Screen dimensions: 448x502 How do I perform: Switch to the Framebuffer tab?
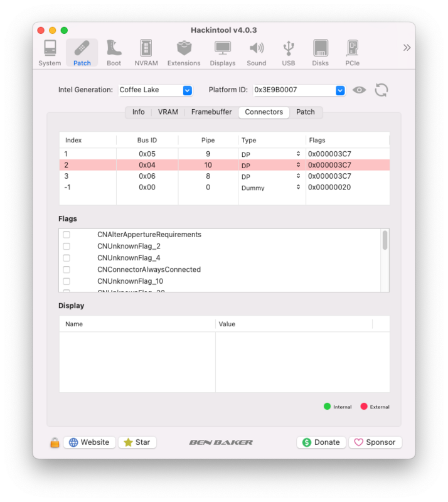coord(211,112)
